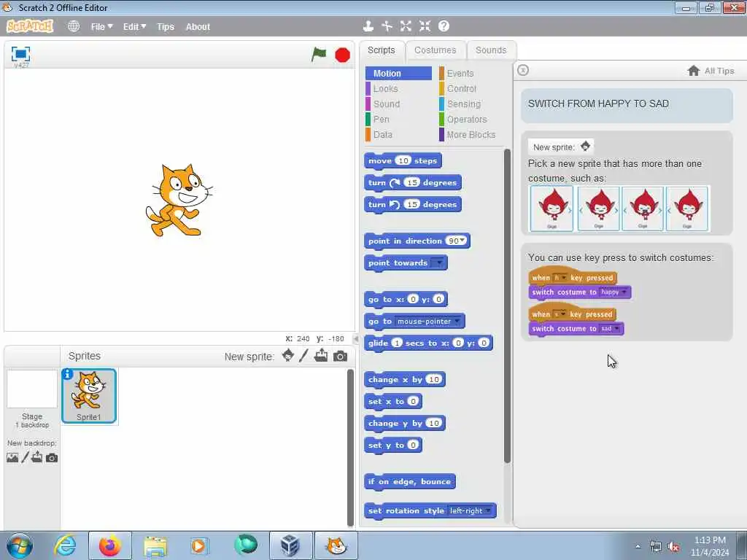747x560 pixels.
Task: Click New sprite button in tips
Action: click(x=561, y=147)
